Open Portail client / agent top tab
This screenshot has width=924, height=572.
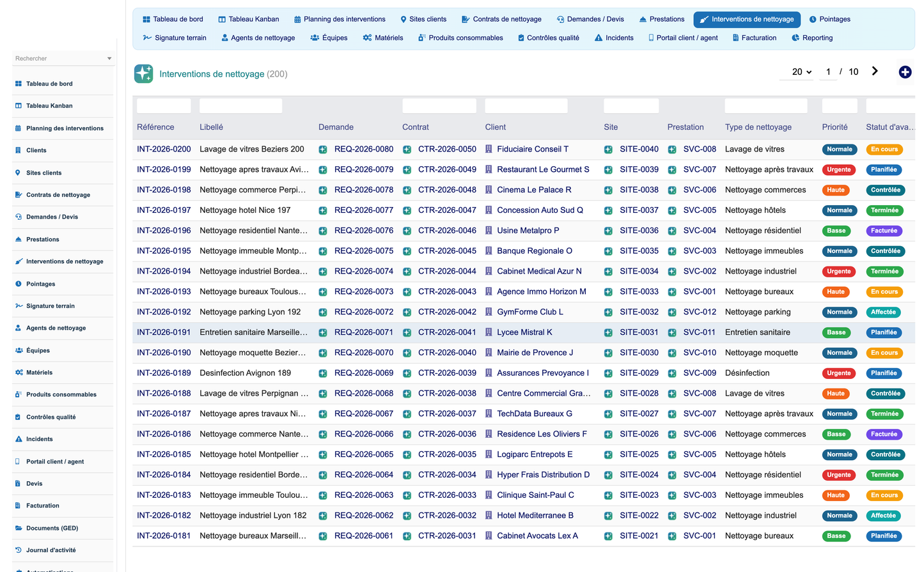(x=683, y=38)
